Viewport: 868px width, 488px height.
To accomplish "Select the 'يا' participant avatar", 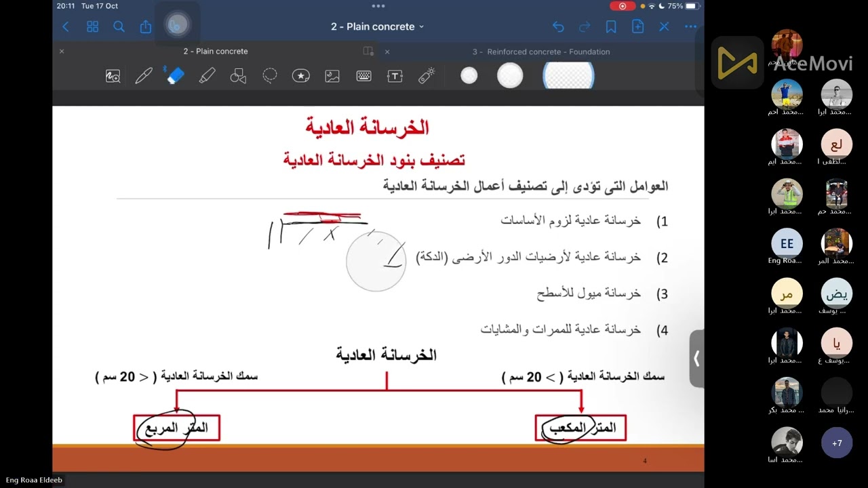I will click(836, 343).
